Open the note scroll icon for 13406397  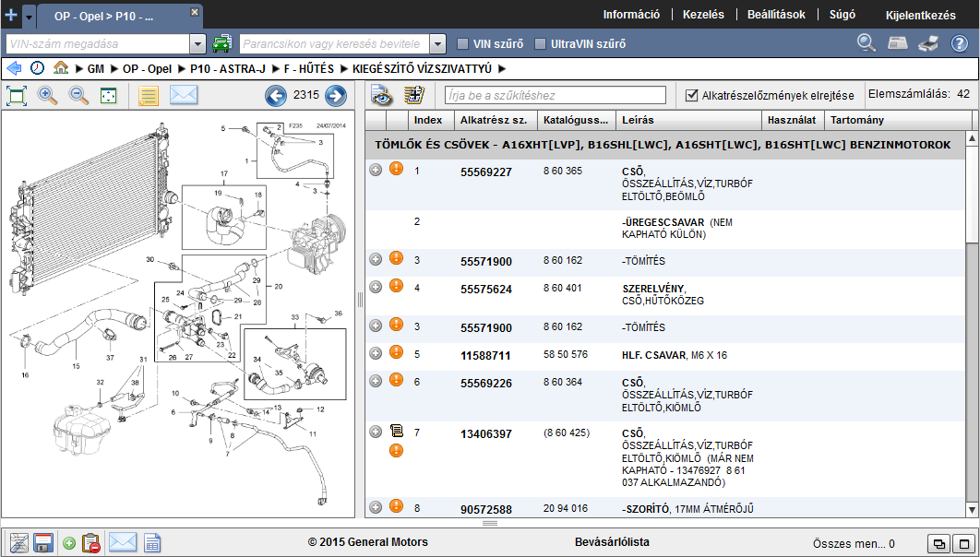click(x=396, y=431)
